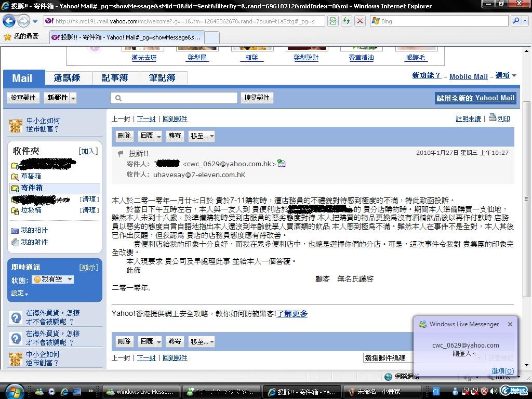Click the 註明未讀 link
532x399 pixels.
click(x=468, y=119)
